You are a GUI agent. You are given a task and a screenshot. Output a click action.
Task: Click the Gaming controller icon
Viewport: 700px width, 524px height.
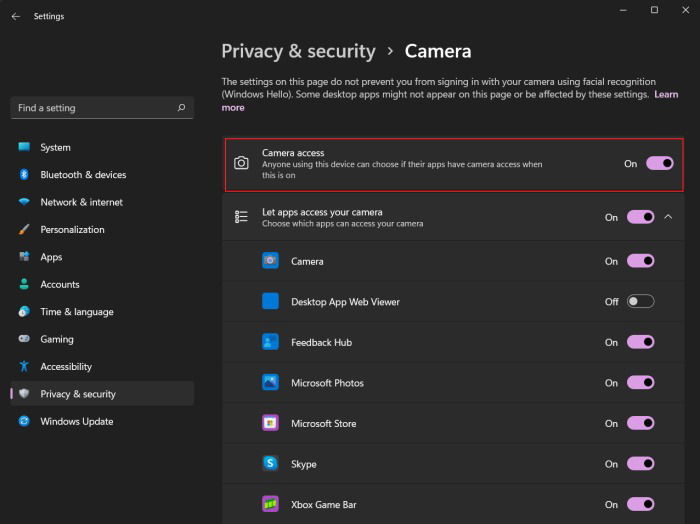click(24, 339)
